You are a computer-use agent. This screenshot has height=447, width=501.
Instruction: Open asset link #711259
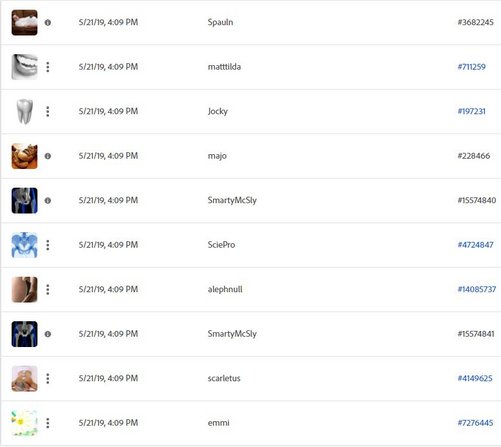click(471, 67)
